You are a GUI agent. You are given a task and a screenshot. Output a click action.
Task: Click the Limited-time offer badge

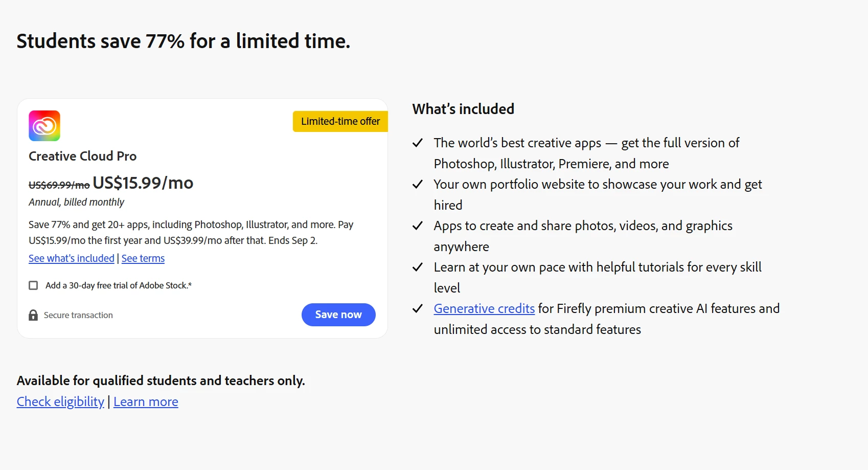coord(340,121)
